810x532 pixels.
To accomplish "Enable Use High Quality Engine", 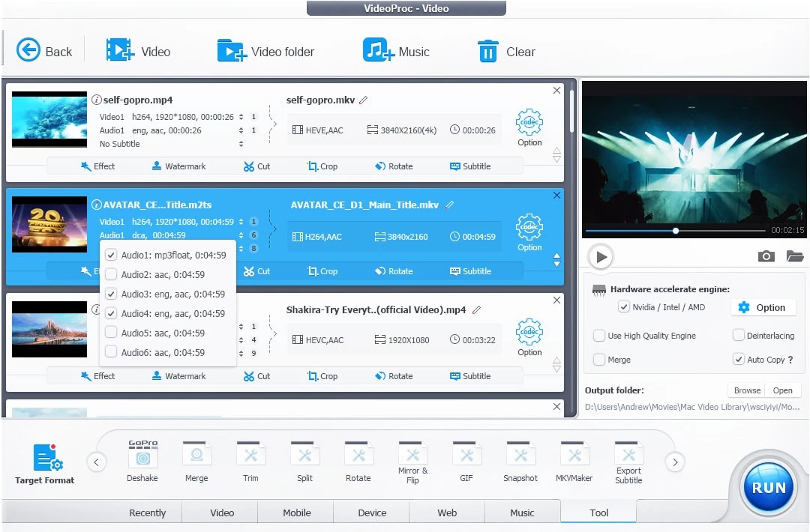I will (599, 336).
